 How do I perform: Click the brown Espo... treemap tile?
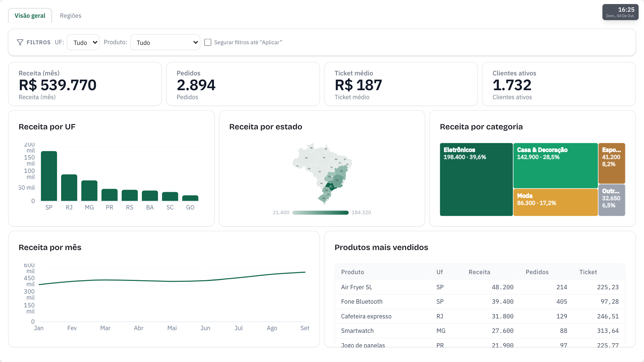click(612, 163)
